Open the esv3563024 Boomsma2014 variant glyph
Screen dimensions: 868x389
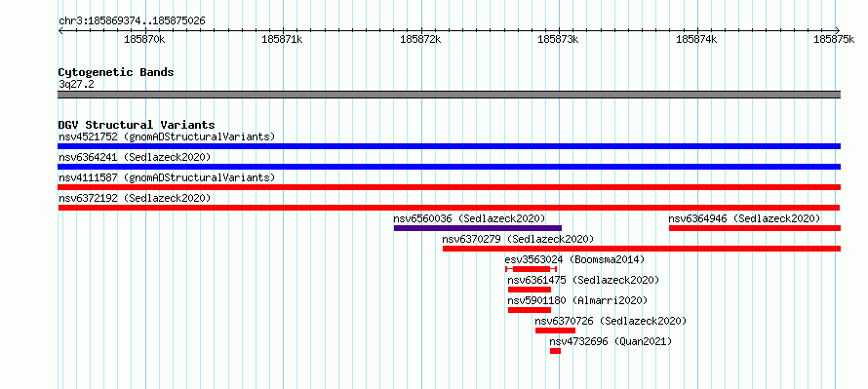[x=531, y=269]
